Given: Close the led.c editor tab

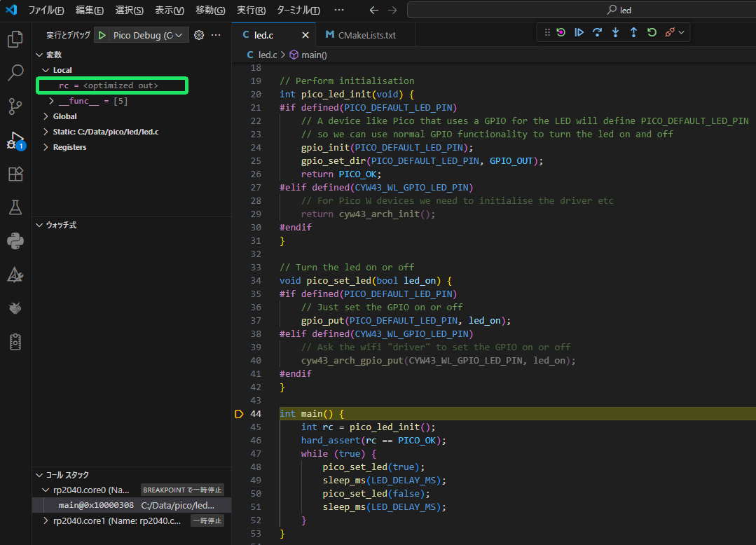Looking at the screenshot, I should point(305,35).
